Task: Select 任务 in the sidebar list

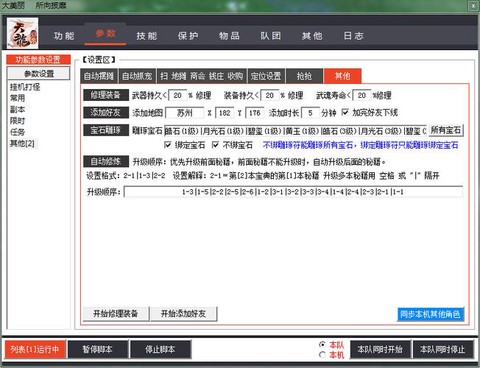Action: [x=17, y=132]
